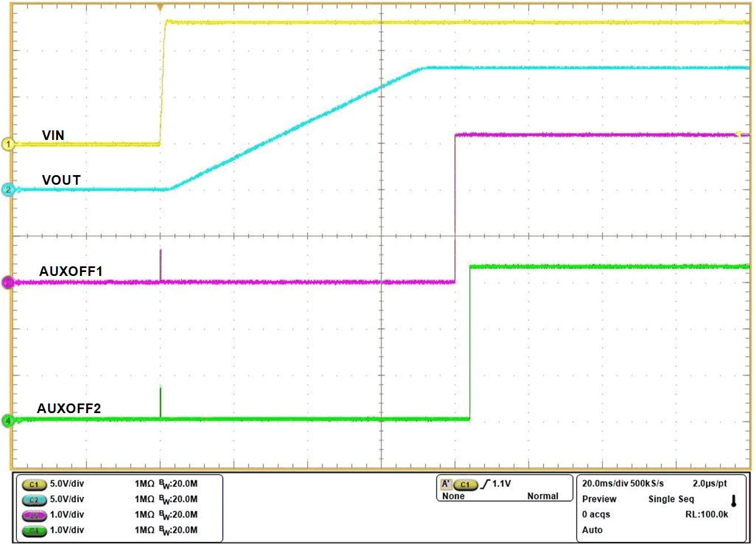756x544 pixels.
Task: Click the 2.0µs/pt resolution readout
Action: pyautogui.click(x=709, y=484)
